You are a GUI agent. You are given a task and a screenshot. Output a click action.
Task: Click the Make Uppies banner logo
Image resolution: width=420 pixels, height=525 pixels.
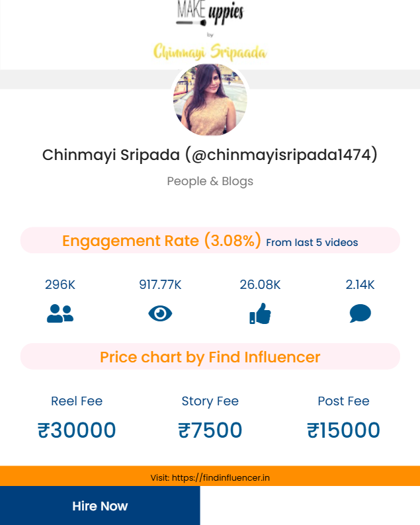(x=210, y=32)
